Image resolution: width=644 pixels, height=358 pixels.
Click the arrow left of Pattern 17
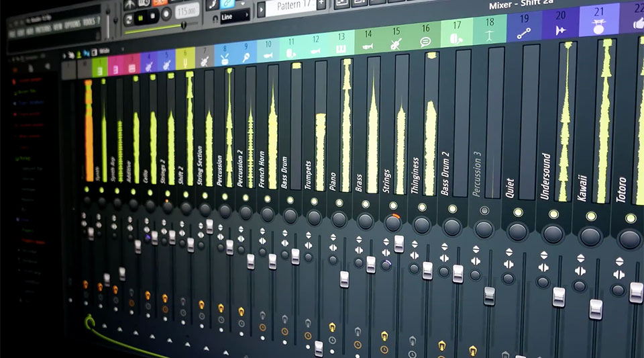[x=261, y=10]
